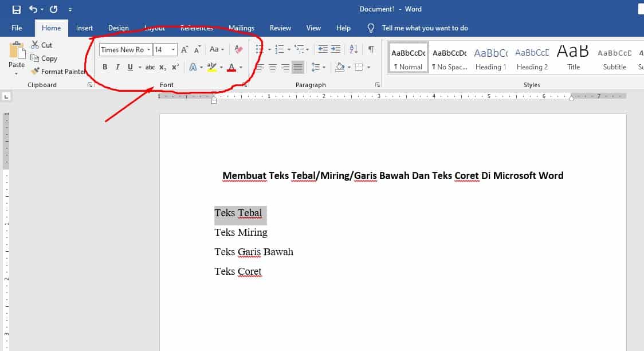644x351 pixels.
Task: Expand font color palette arrow
Action: point(241,68)
